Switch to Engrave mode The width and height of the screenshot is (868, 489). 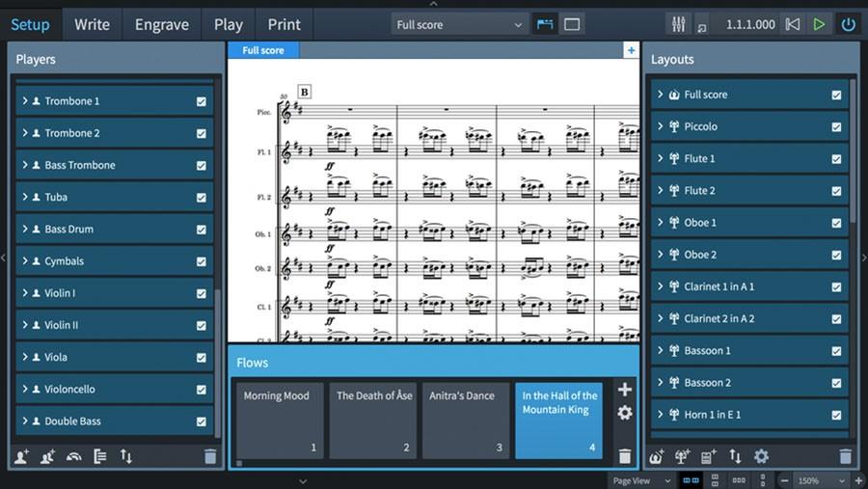click(162, 24)
